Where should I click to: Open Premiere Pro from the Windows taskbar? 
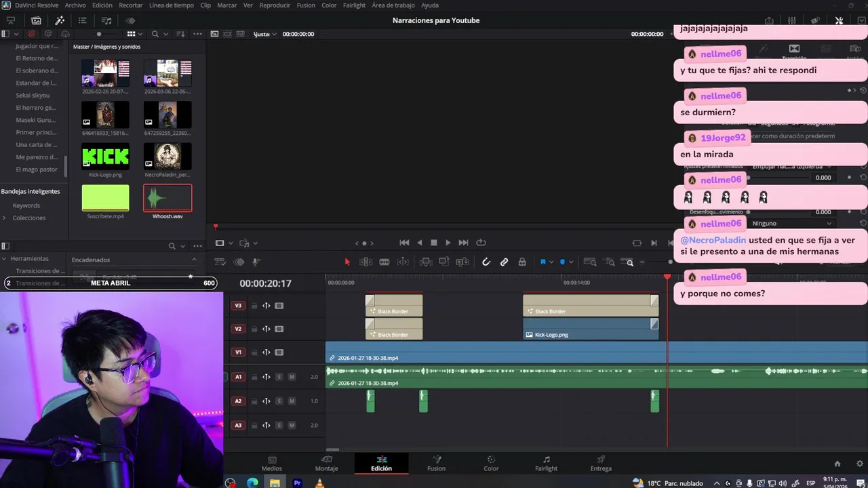(297, 483)
